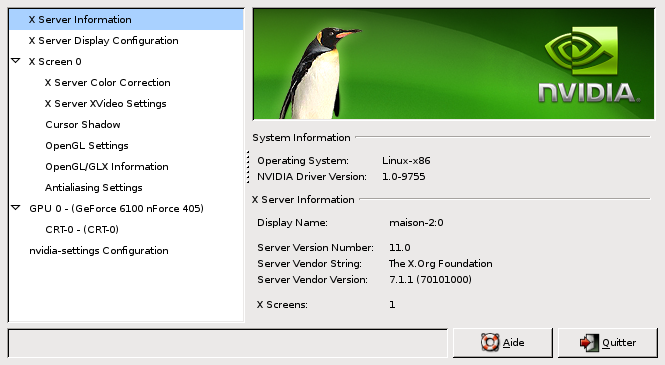Screen dimensions: 665x365
Task: Click the Display Name label
Action: click(292, 223)
